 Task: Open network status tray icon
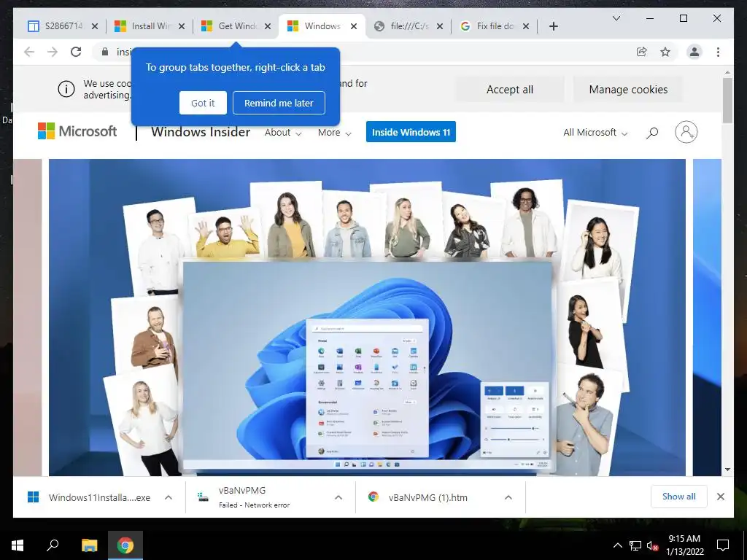[635, 545]
